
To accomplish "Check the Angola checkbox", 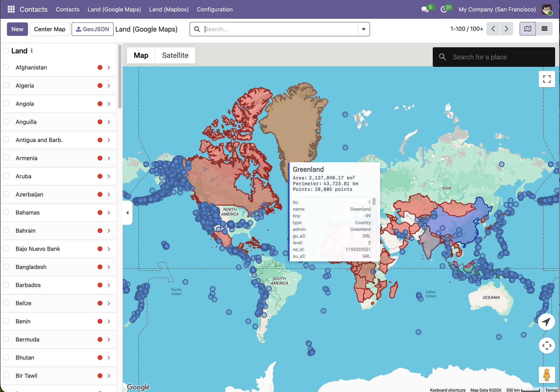I will tap(6, 103).
